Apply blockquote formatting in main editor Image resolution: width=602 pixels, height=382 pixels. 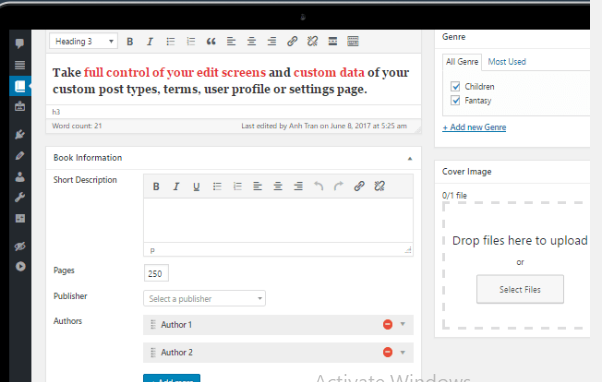pyautogui.click(x=211, y=41)
